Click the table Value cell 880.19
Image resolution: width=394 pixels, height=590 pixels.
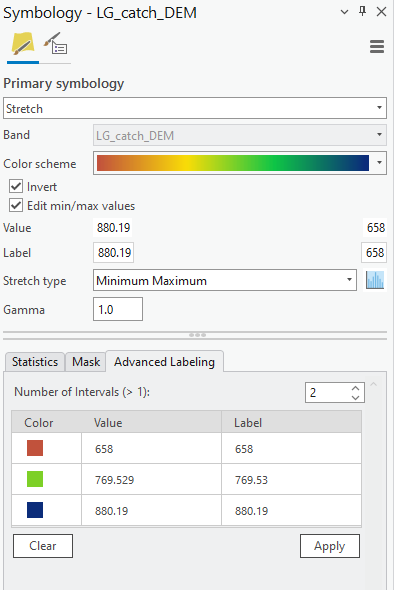151,511
